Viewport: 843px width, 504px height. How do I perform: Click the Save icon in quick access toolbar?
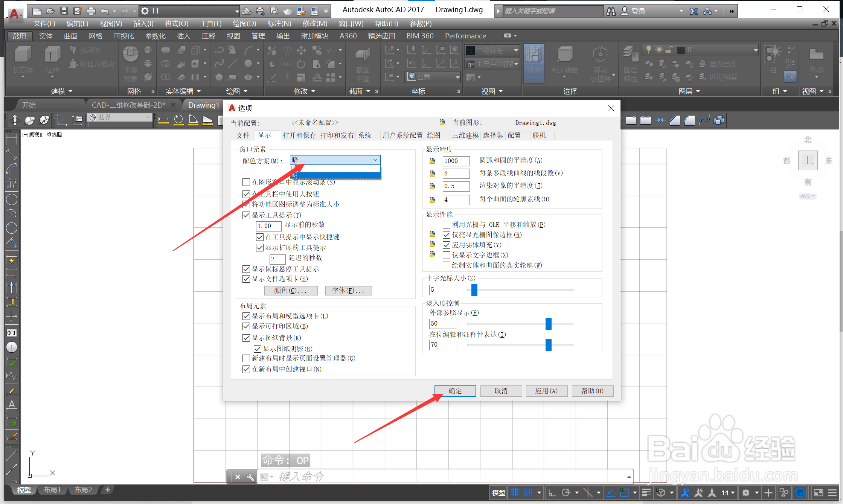pos(64,11)
